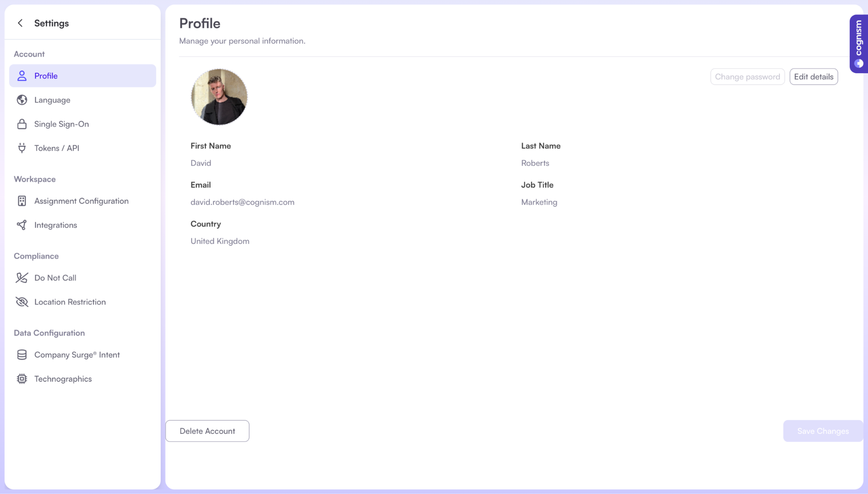Click the Delete Account button
The height and width of the screenshot is (494, 868).
click(x=207, y=431)
